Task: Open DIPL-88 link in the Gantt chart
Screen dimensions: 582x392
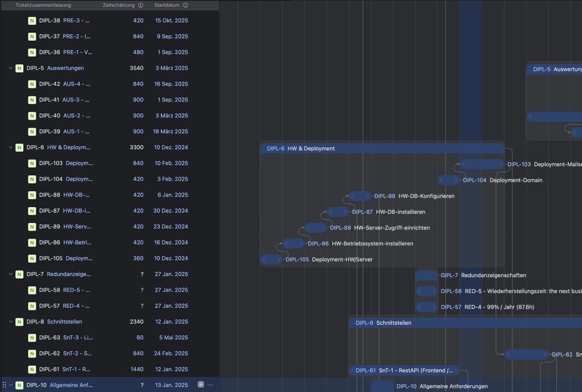Action: [384, 196]
